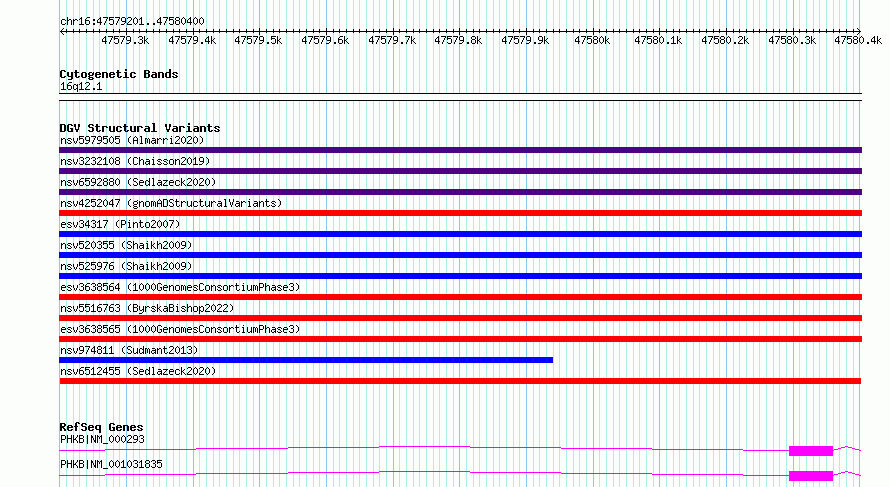
Task: Select the nsv4252047 red variant bar
Action: [460, 213]
